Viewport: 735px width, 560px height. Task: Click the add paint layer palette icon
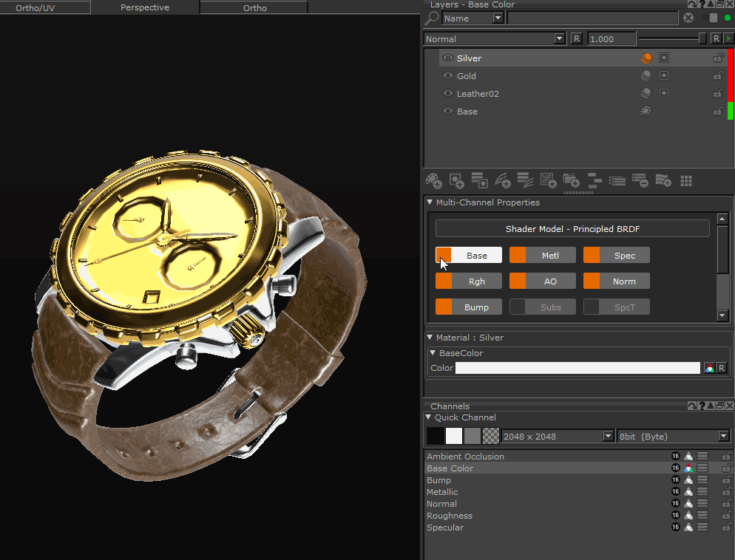coord(433,180)
